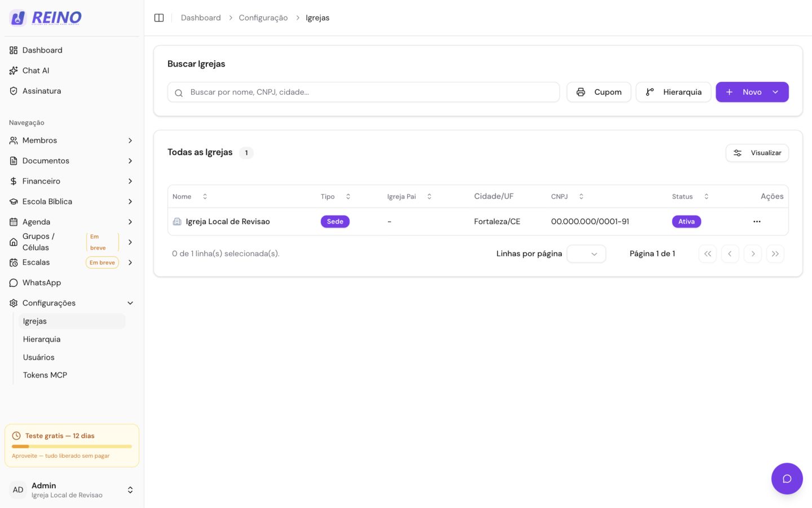
Task: Open row actions three-dots menu
Action: (757, 222)
